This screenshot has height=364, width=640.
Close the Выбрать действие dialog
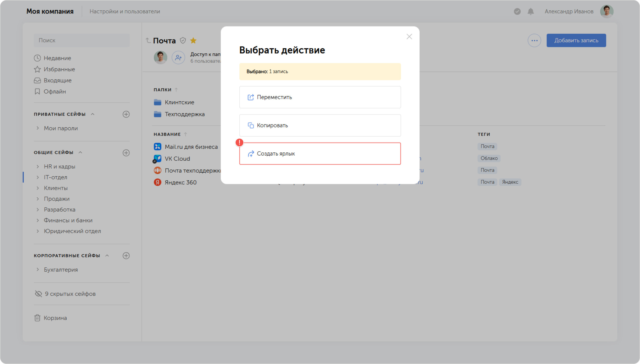pos(409,37)
